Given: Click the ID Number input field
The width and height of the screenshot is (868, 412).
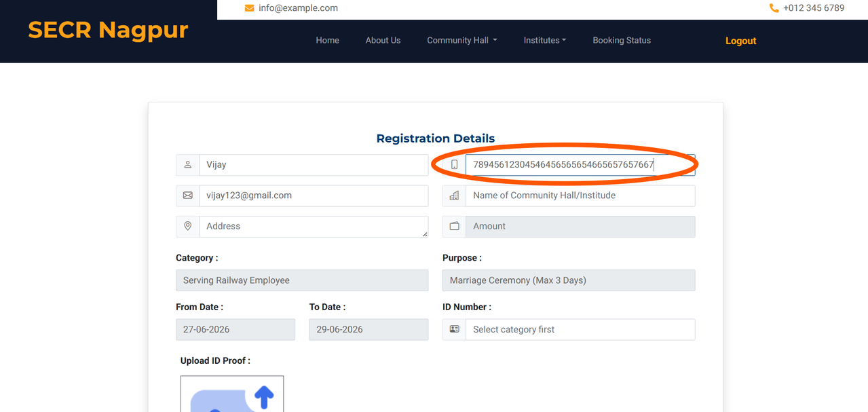Looking at the screenshot, I should coord(580,329).
